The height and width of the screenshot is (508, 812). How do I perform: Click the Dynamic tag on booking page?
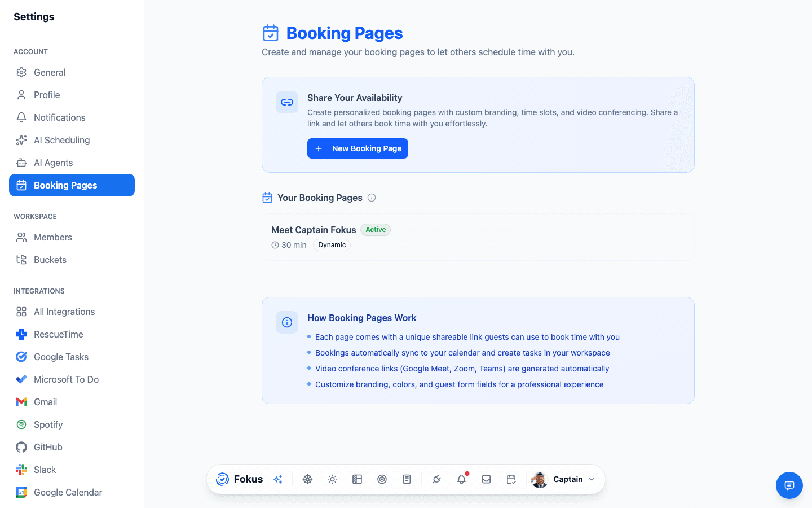point(332,245)
